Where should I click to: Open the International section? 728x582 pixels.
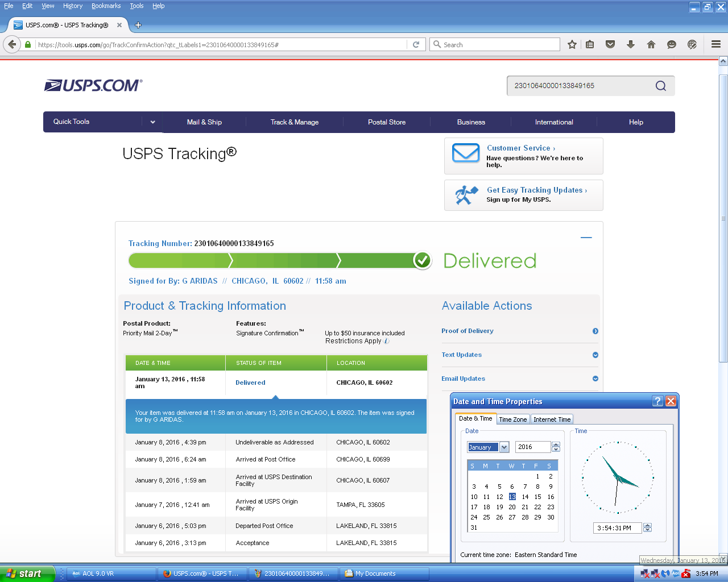point(554,122)
